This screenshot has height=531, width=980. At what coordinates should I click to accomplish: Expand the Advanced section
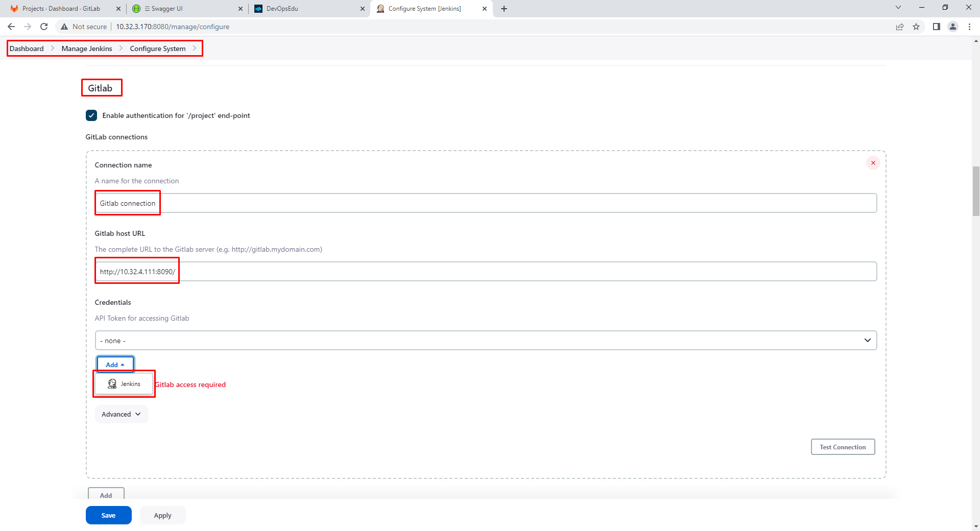coord(122,414)
